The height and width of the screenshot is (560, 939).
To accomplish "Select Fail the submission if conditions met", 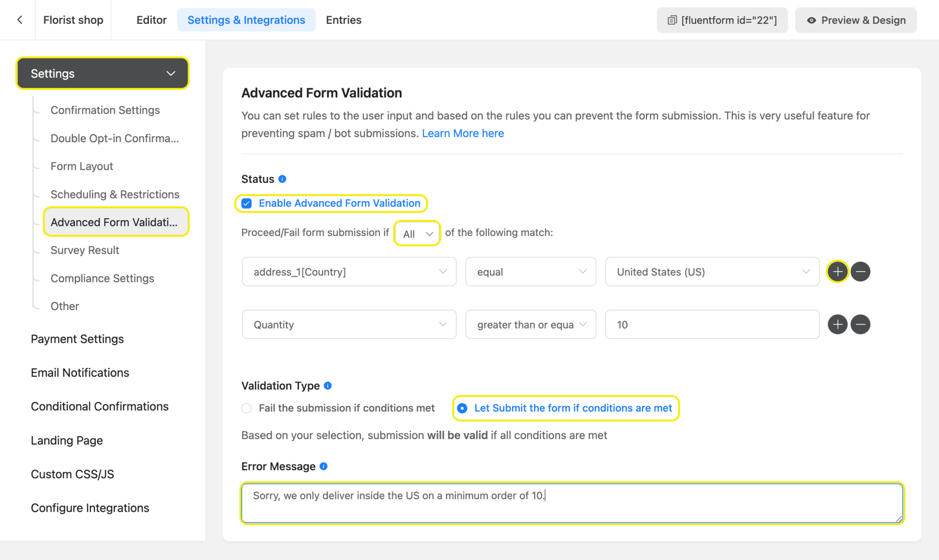I will (246, 408).
